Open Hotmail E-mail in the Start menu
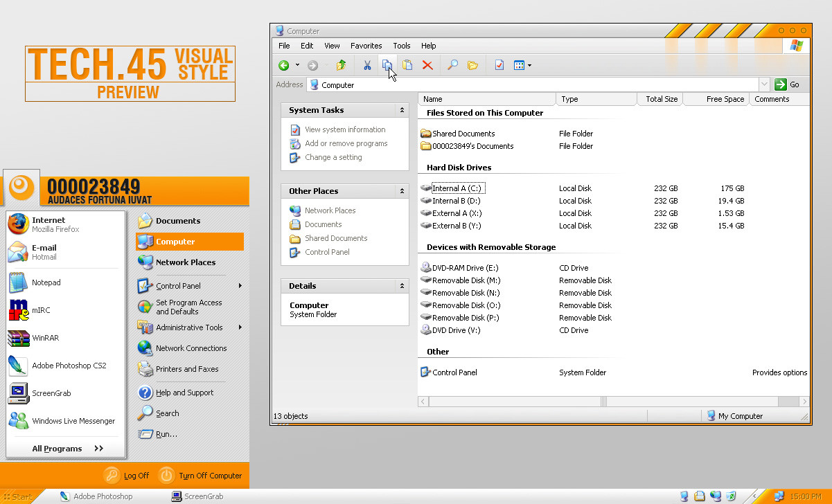Image resolution: width=832 pixels, height=504 pixels. click(66, 252)
